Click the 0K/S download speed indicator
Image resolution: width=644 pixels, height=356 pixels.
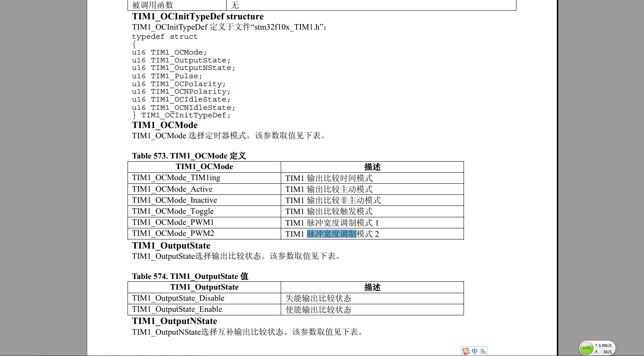click(x=606, y=352)
